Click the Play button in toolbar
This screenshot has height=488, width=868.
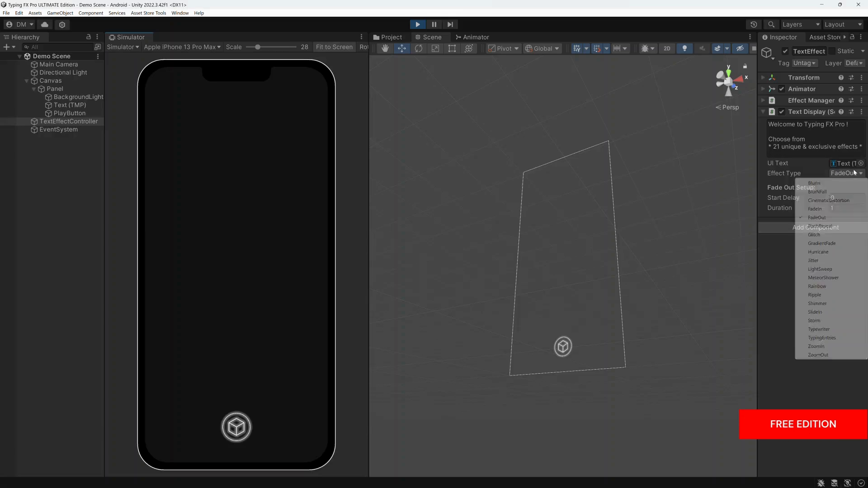(x=417, y=24)
